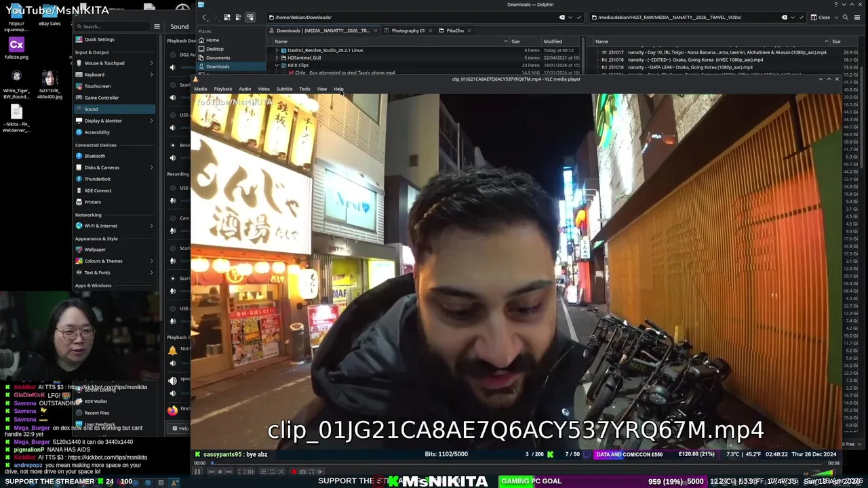Mute the first USB recording microphone
The height and width of the screenshot is (488, 868).
pyautogui.click(x=172, y=201)
